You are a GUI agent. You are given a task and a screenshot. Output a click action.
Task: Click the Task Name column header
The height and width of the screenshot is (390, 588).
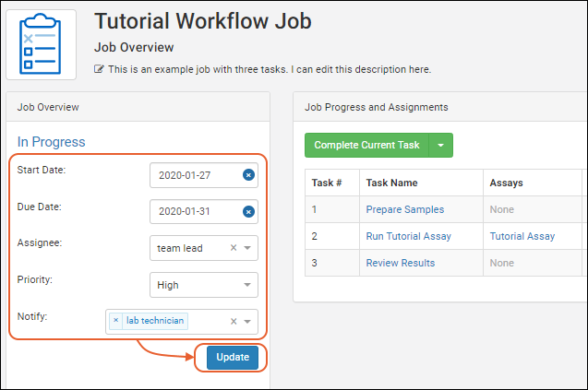click(391, 183)
